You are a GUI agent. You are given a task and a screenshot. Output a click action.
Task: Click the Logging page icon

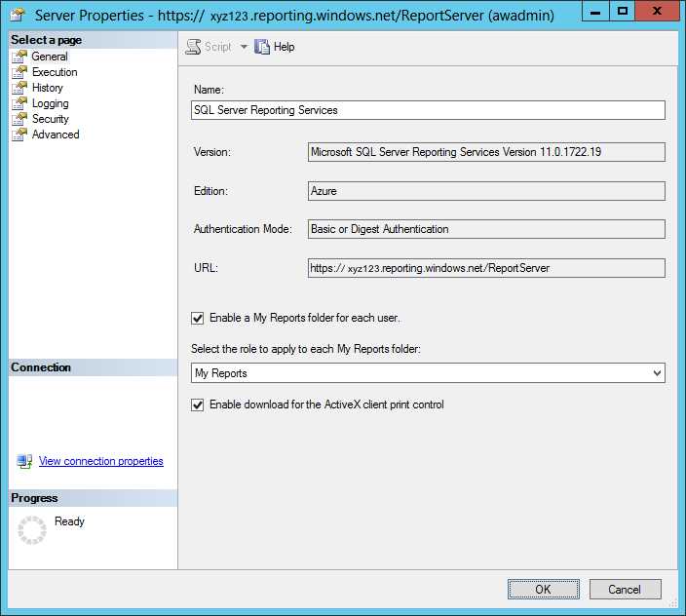pyautogui.click(x=19, y=103)
